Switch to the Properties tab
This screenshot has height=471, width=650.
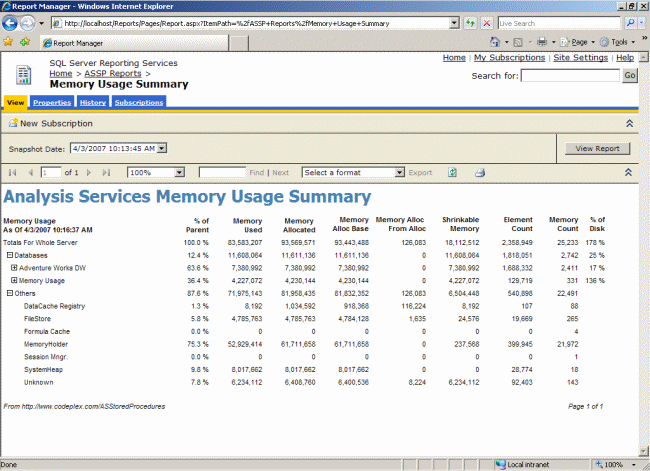(51, 102)
